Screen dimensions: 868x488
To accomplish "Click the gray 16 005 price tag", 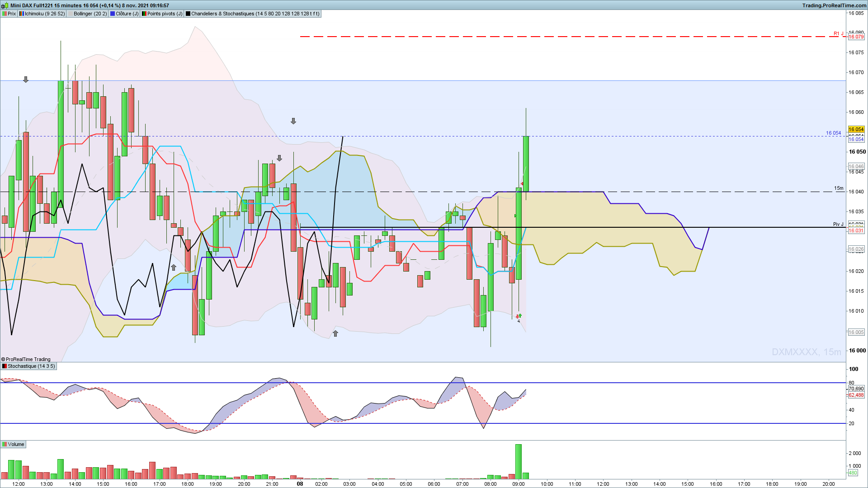I will [856, 332].
